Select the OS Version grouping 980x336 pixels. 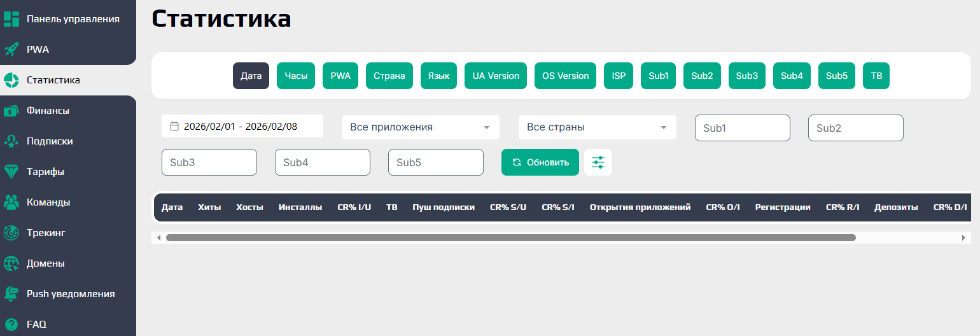click(565, 76)
